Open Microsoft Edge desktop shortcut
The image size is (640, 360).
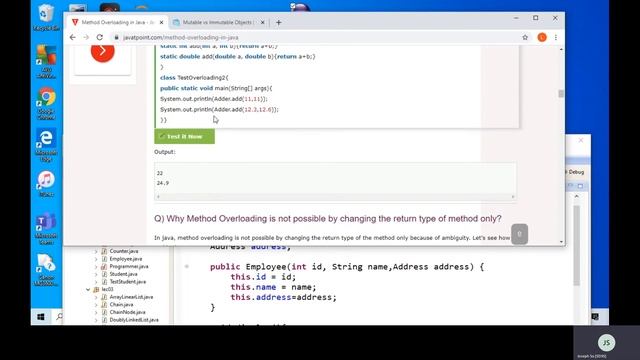(46, 145)
